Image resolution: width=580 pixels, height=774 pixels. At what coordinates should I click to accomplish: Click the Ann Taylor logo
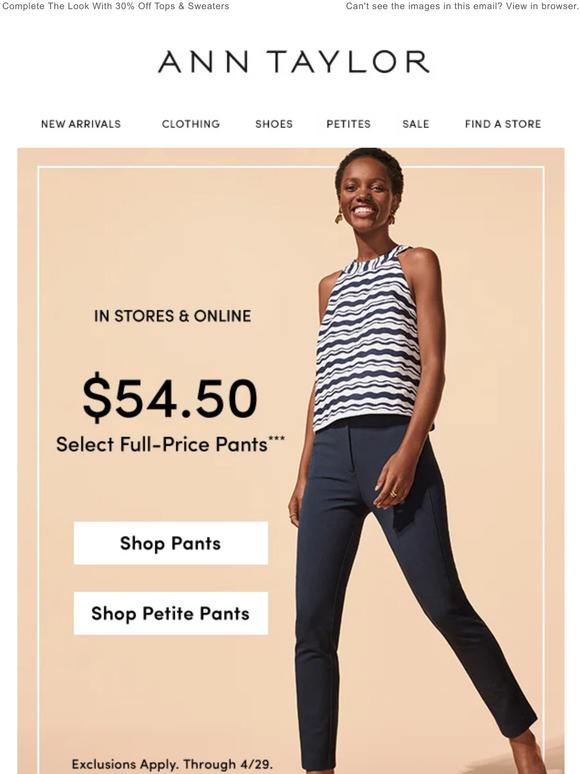click(x=293, y=62)
